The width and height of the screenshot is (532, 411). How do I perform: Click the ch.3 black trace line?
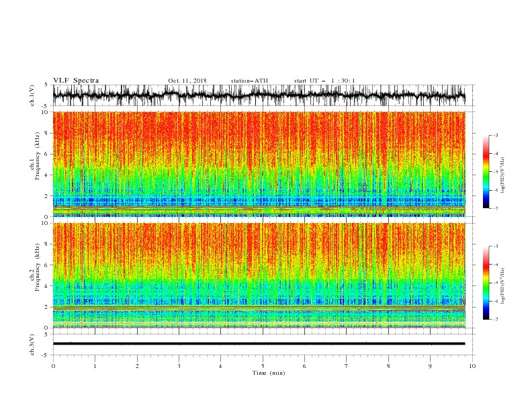[259, 344]
